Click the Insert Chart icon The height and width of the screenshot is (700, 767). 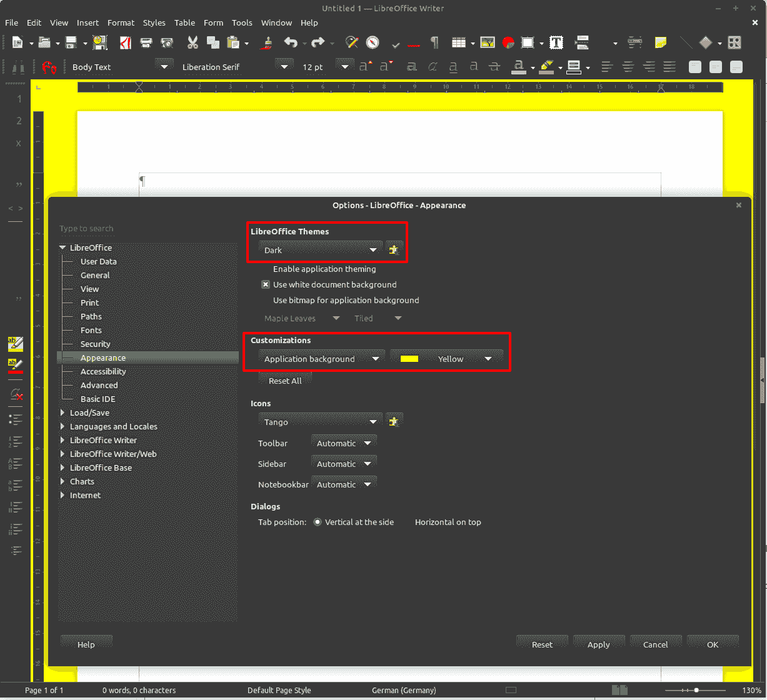[508, 42]
